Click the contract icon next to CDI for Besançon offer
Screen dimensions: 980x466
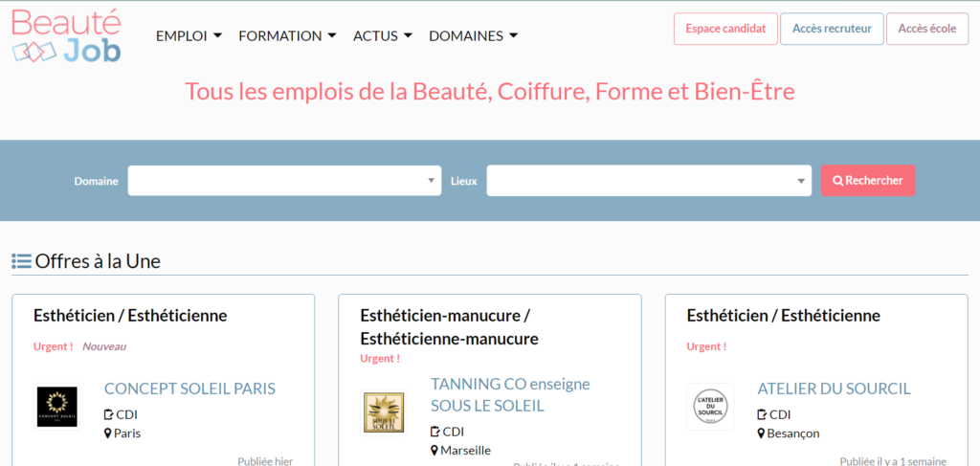762,414
